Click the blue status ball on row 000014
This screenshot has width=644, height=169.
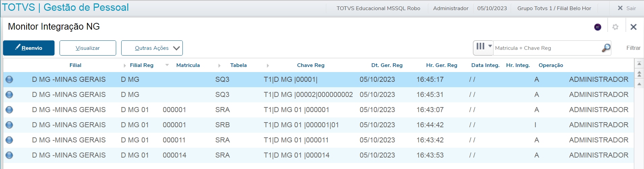[9, 155]
